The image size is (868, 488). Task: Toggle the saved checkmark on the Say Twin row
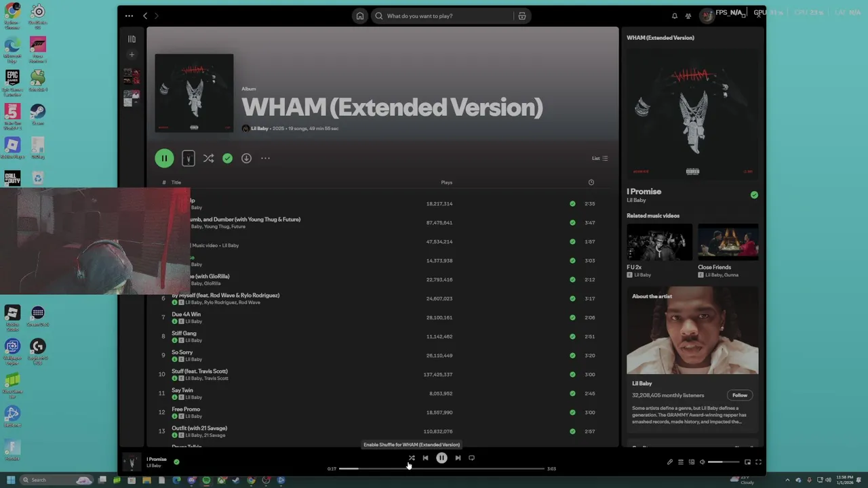[572, 393]
